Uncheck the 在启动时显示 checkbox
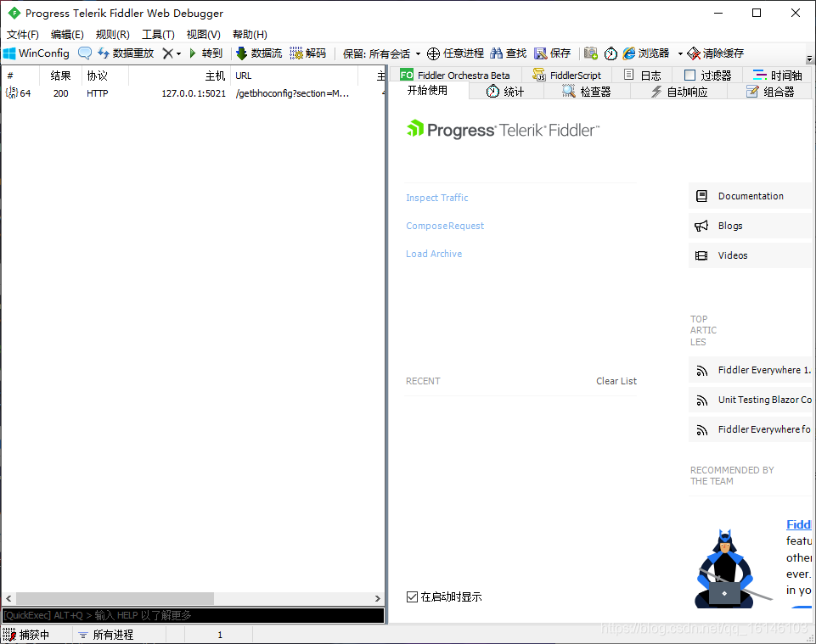The image size is (816, 644). point(412,596)
